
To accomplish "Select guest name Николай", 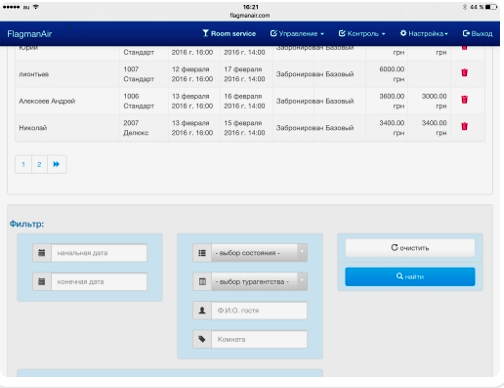I will 33,128.
